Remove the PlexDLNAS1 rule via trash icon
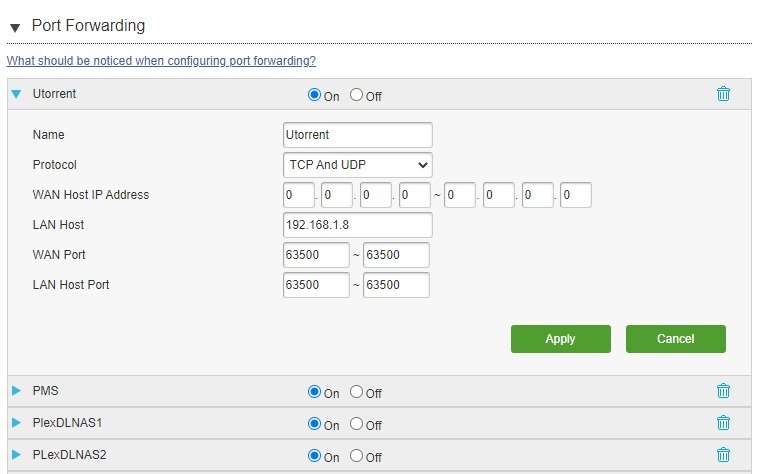 point(723,423)
